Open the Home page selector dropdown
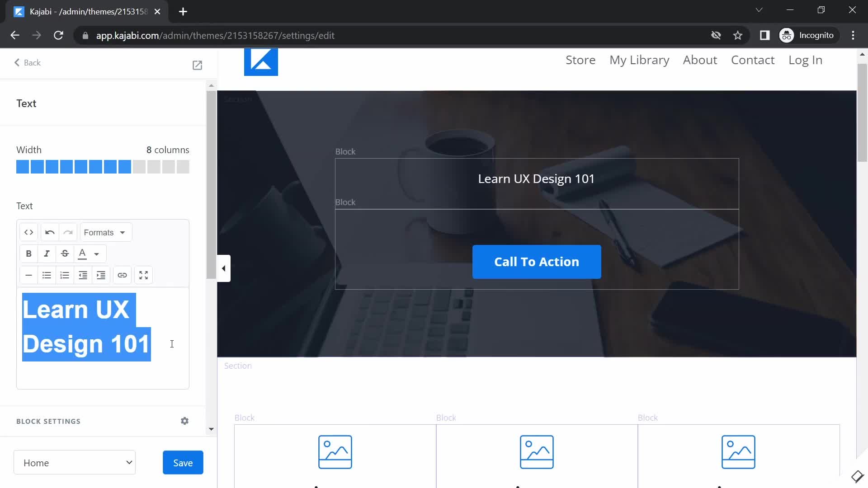 pyautogui.click(x=75, y=463)
